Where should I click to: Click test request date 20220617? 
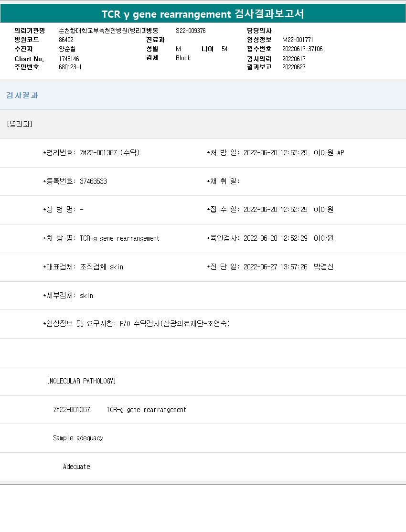294,59
